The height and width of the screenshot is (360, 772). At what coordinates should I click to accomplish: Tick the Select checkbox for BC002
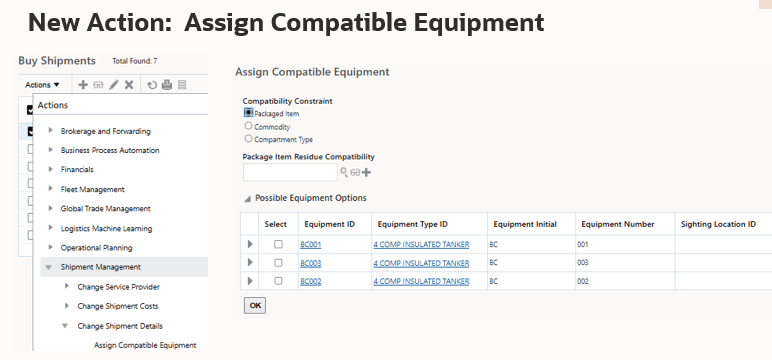pos(278,281)
